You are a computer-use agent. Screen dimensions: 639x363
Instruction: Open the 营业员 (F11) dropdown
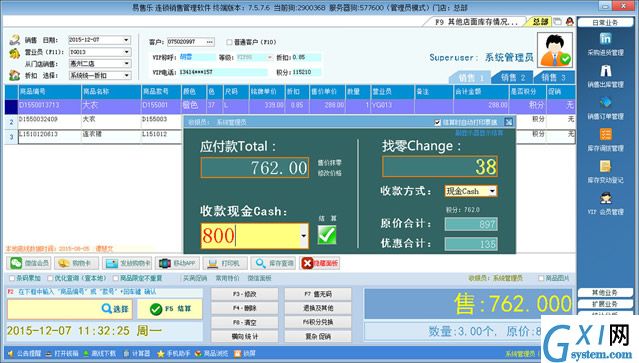[126, 52]
